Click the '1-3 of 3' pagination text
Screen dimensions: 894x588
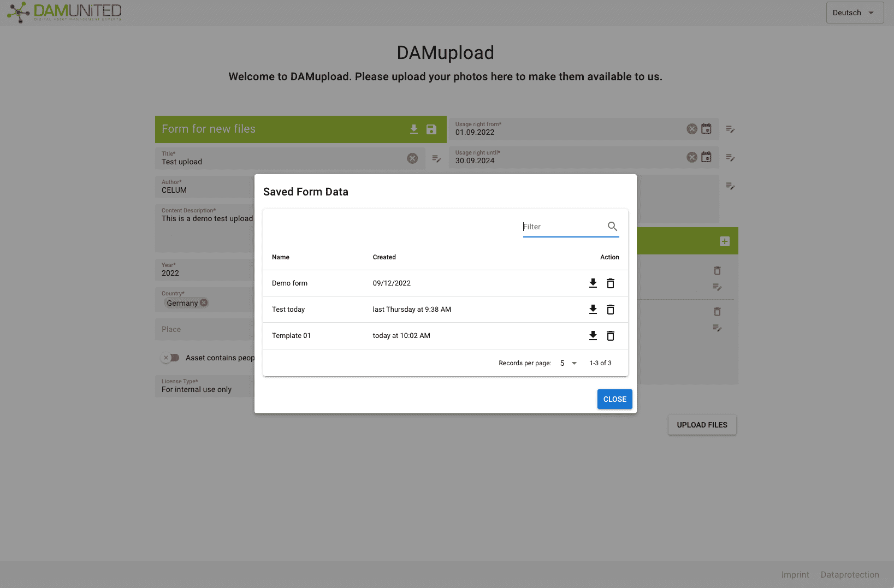click(x=600, y=363)
